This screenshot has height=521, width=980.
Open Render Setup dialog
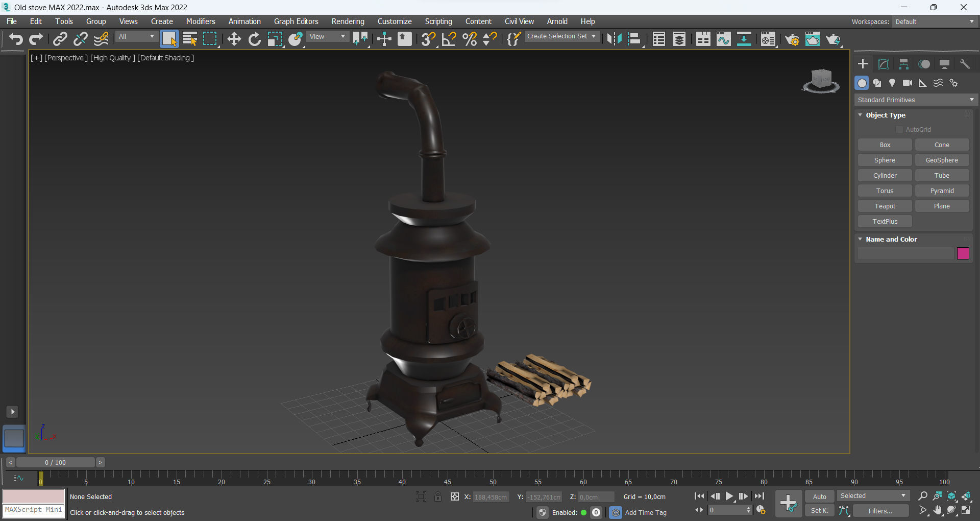792,39
